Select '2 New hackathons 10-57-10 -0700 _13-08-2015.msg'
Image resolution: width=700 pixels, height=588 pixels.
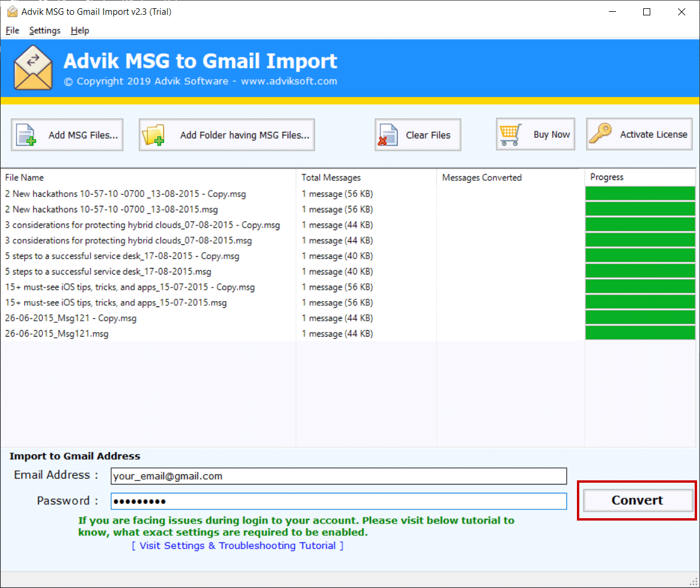pyautogui.click(x=112, y=209)
